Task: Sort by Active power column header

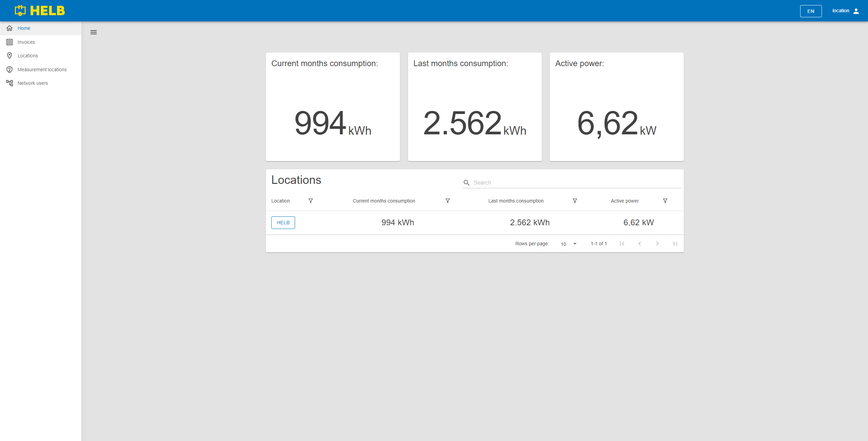Action: tap(625, 201)
